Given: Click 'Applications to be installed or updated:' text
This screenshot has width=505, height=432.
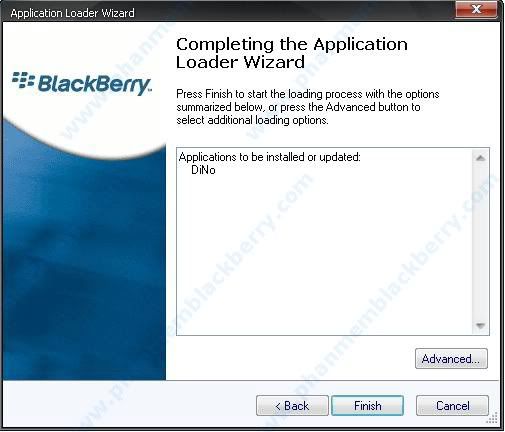Looking at the screenshot, I should click(x=270, y=157).
